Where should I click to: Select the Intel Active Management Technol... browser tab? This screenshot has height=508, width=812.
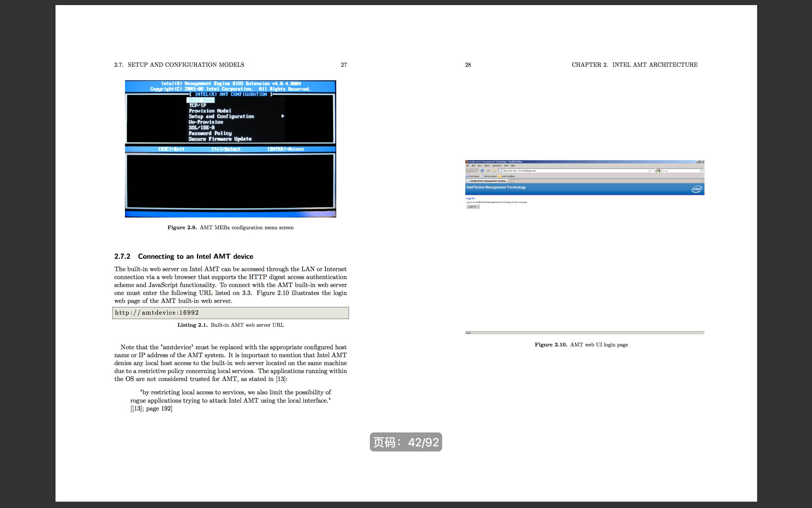[487, 181]
